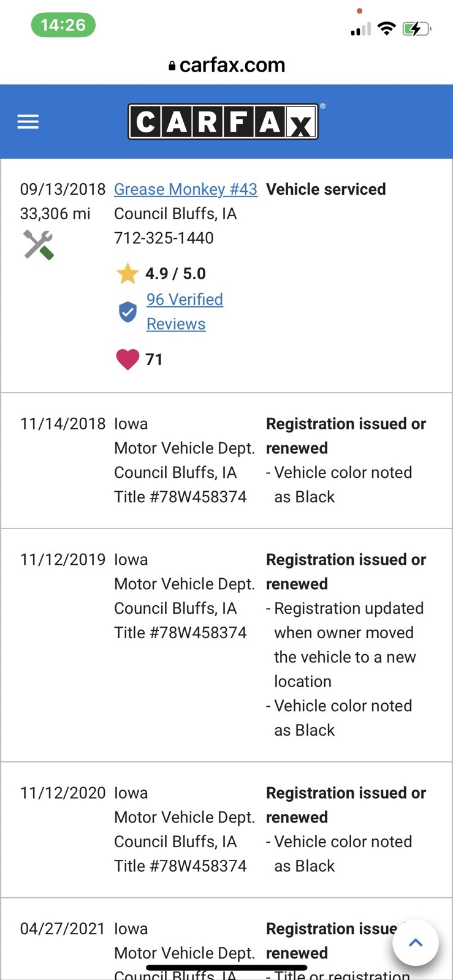Tap the 712-325-1440 phone number
Image resolution: width=453 pixels, height=980 pixels.
pos(164,238)
